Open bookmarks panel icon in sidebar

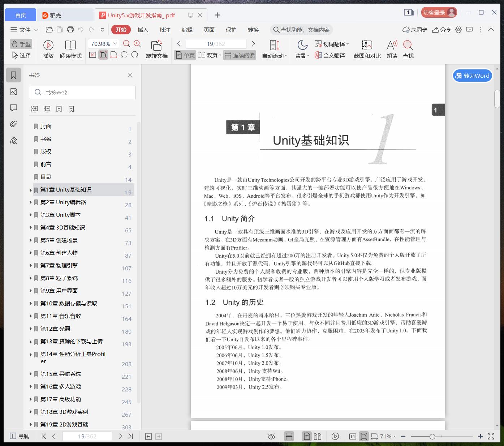coord(14,75)
